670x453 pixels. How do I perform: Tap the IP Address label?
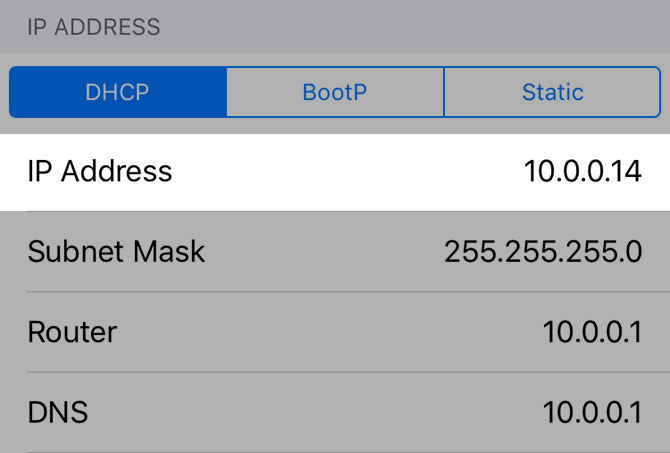[x=100, y=171]
